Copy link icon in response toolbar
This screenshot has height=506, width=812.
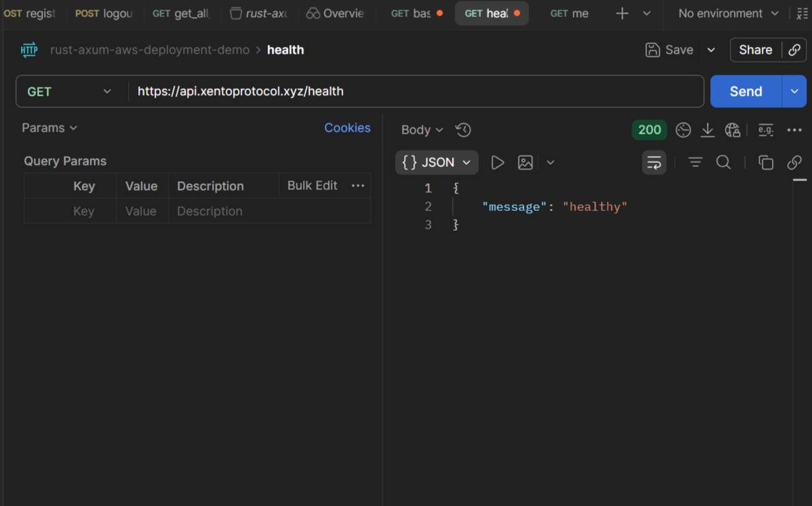794,163
